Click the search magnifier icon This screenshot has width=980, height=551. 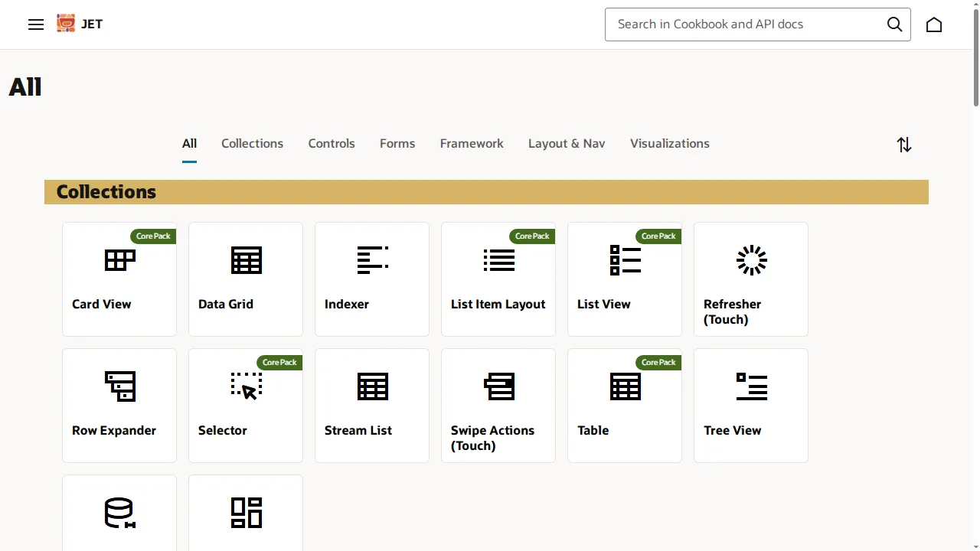click(x=894, y=24)
